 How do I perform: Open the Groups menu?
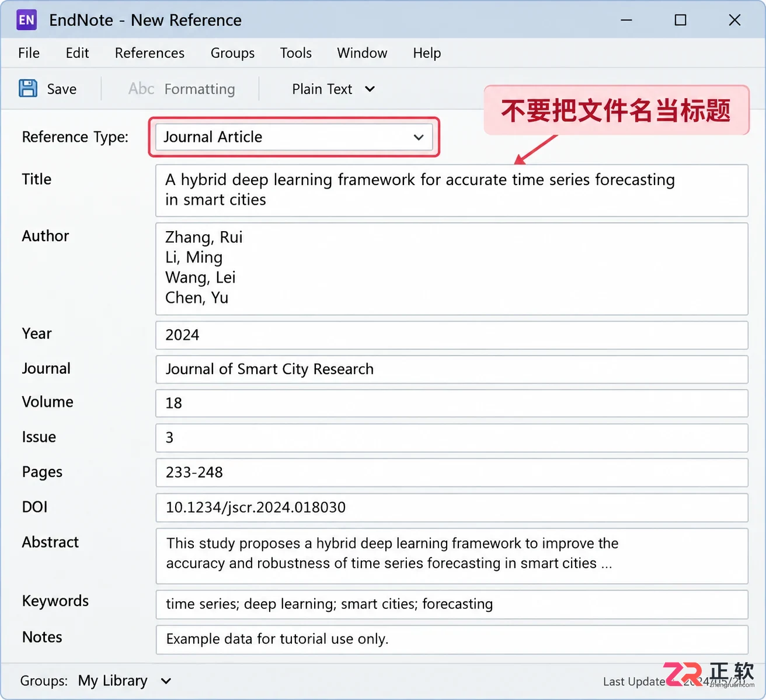point(232,53)
